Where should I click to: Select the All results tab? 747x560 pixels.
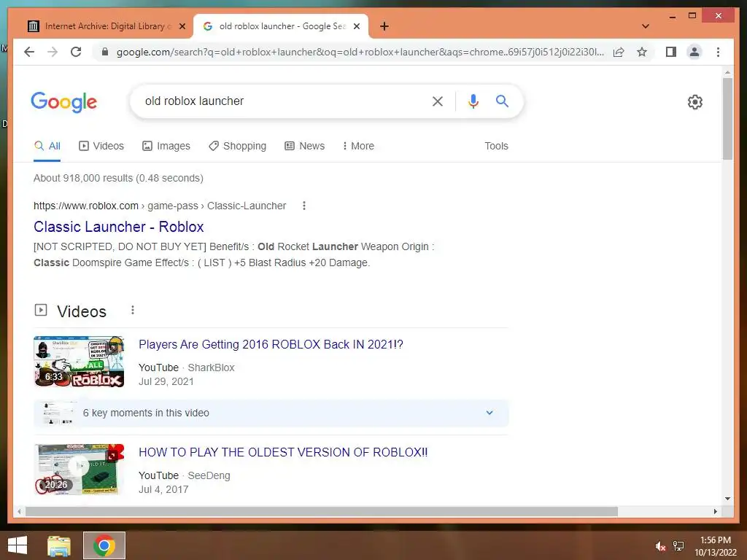pos(47,146)
